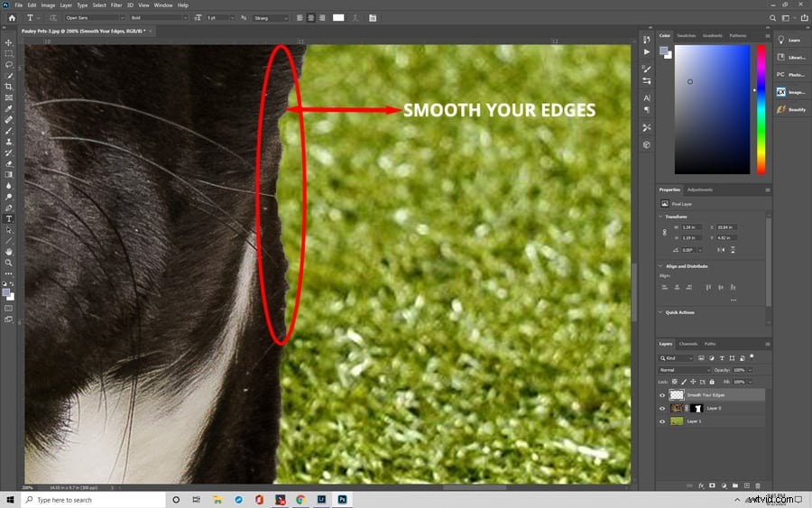Toggle visibility of Smooth Your Edges layer
This screenshot has width=812, height=508.
662,395
